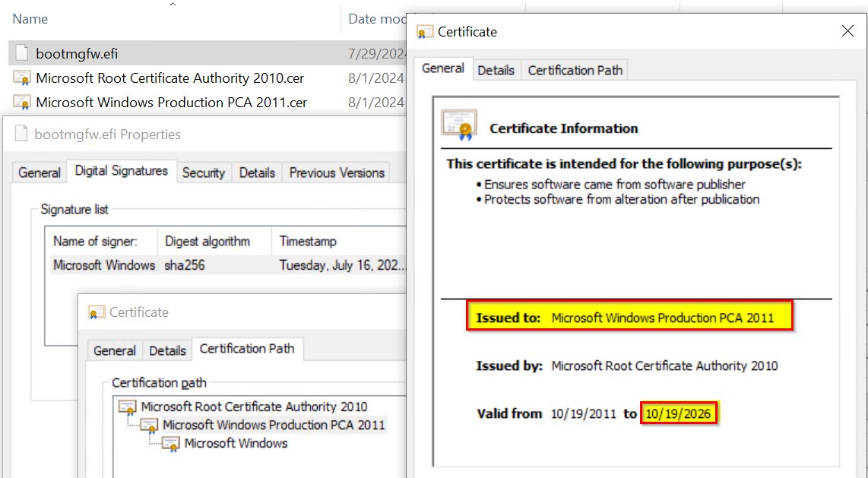Screen dimensions: 868x478
Task: Open Certification Path tab in front Certificate window
Action: click(575, 70)
